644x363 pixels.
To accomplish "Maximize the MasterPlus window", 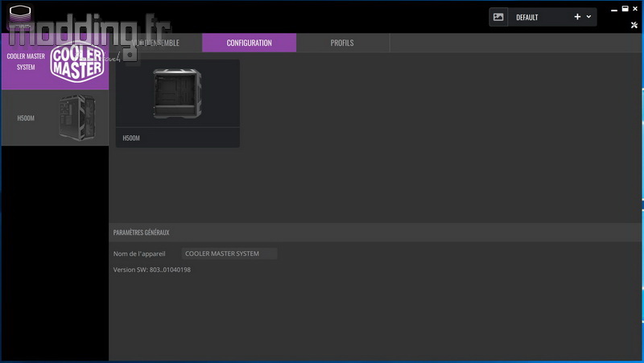I will coord(625,9).
